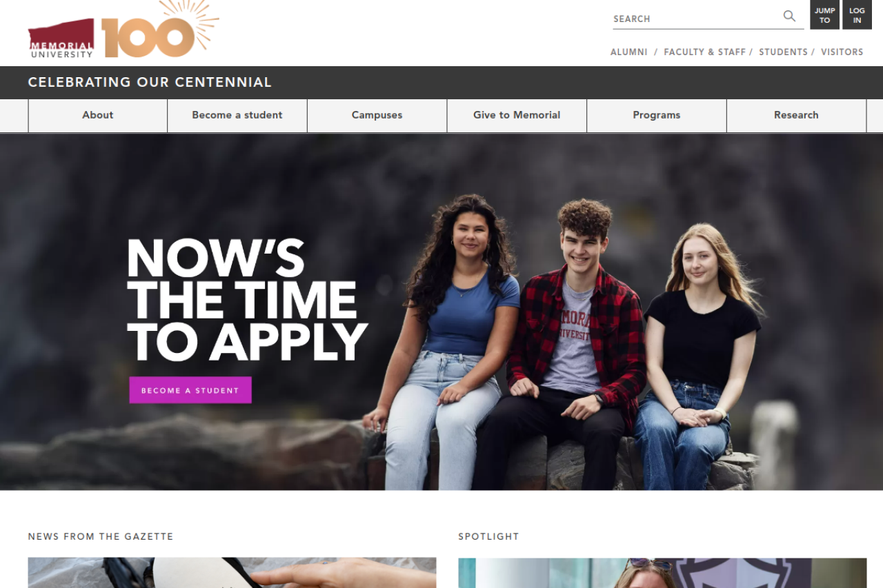
Task: Expand the Become a student menu
Action: [237, 115]
